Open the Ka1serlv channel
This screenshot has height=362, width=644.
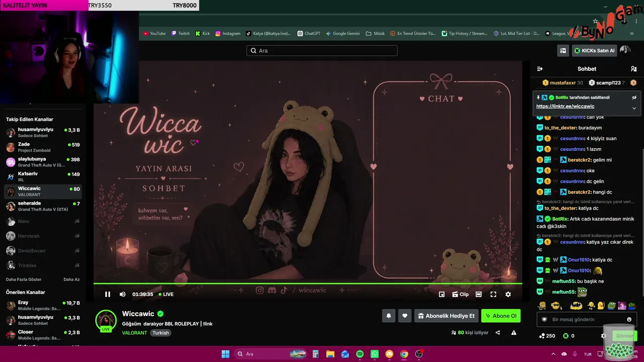click(43, 176)
